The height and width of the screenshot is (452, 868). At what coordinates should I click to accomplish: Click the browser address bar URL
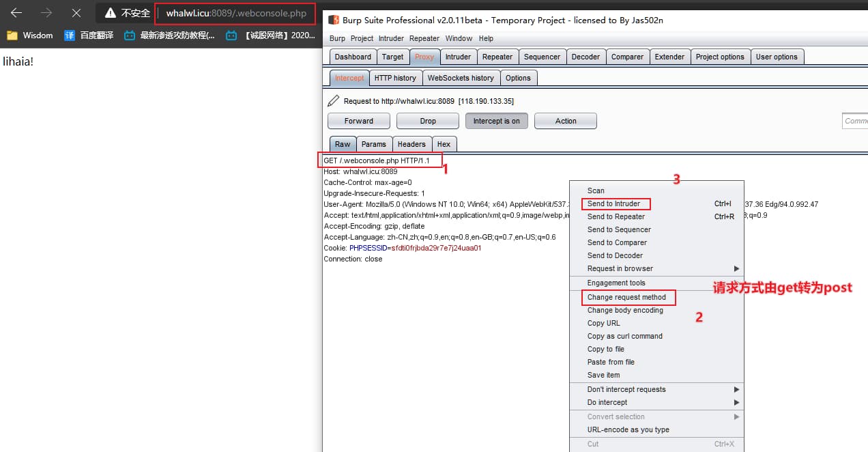(x=236, y=13)
